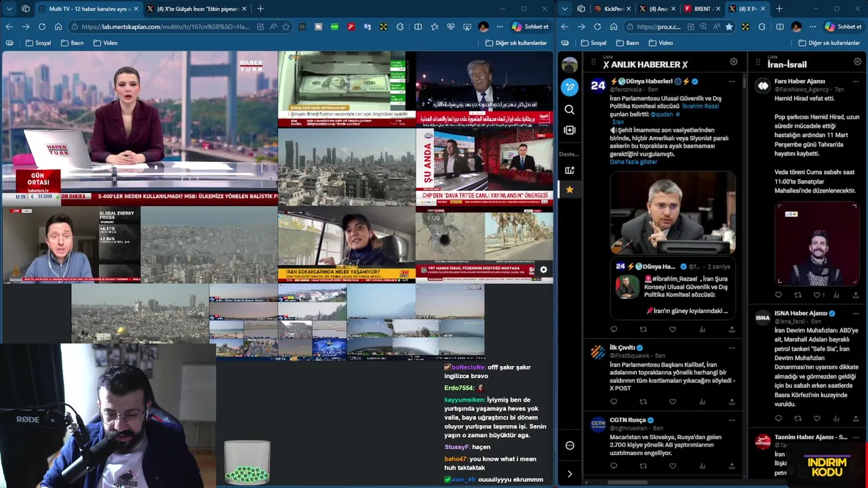Open more menu on İlk Çıvıltı post
The width and height of the screenshot is (868, 488).
point(732,348)
